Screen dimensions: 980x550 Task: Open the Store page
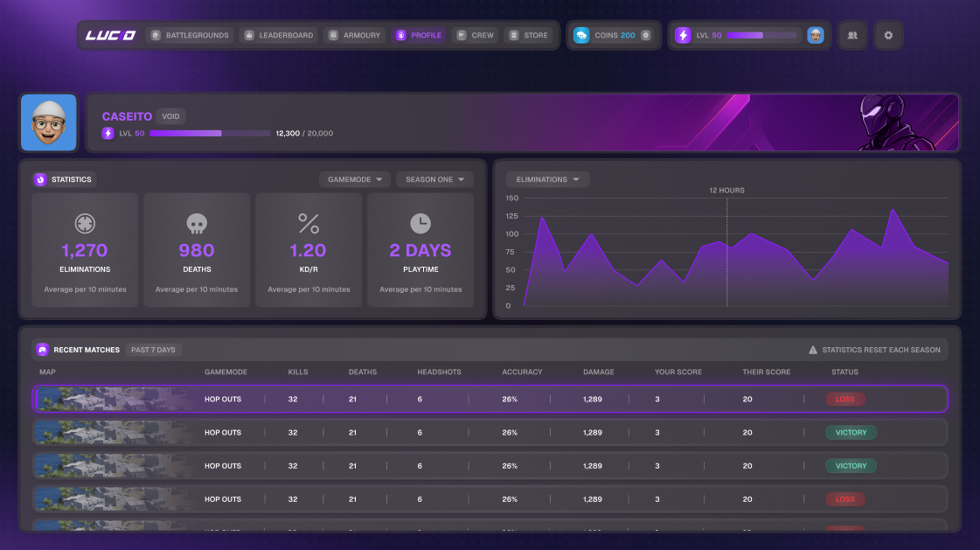[x=529, y=36]
